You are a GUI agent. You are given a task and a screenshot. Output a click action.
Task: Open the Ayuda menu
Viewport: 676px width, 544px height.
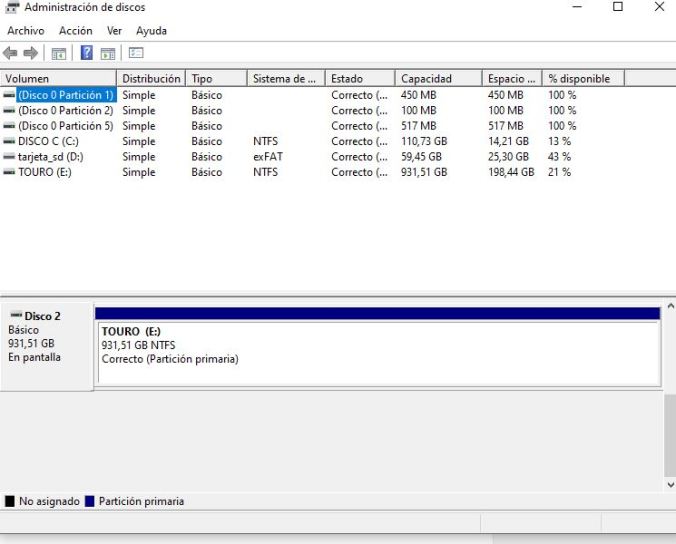(151, 31)
